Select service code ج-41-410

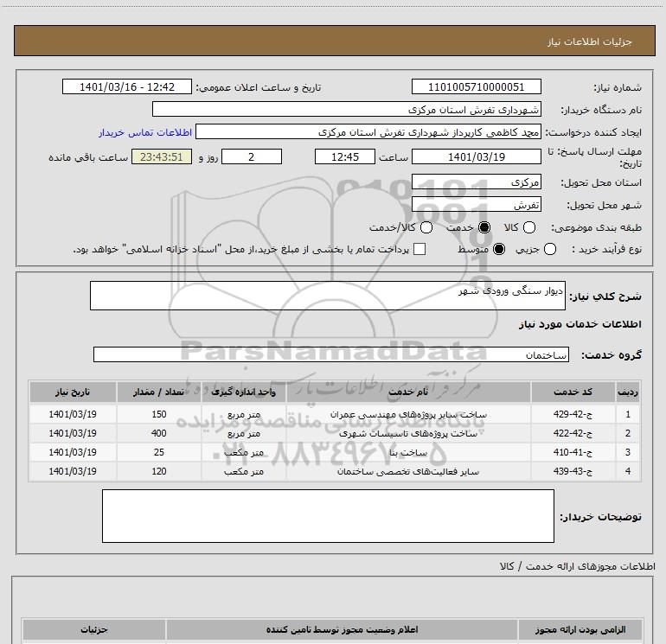[x=573, y=453]
